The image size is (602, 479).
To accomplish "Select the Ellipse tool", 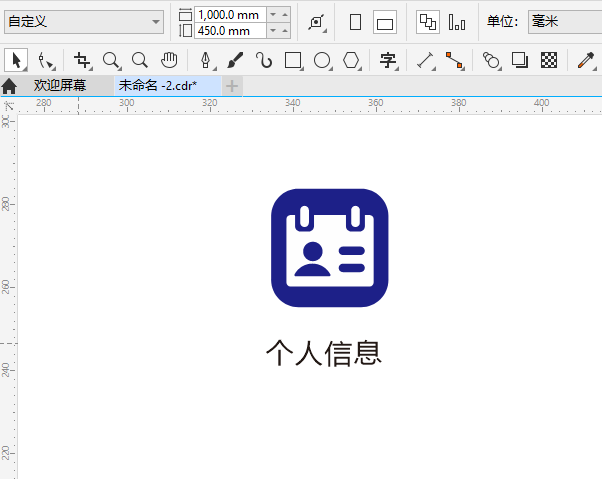I will pyautogui.click(x=322, y=61).
